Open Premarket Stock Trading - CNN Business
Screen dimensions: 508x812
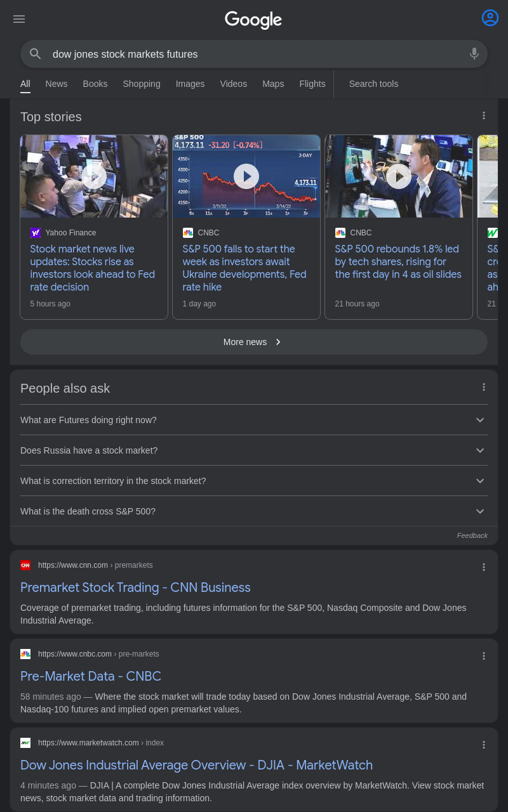(135, 587)
